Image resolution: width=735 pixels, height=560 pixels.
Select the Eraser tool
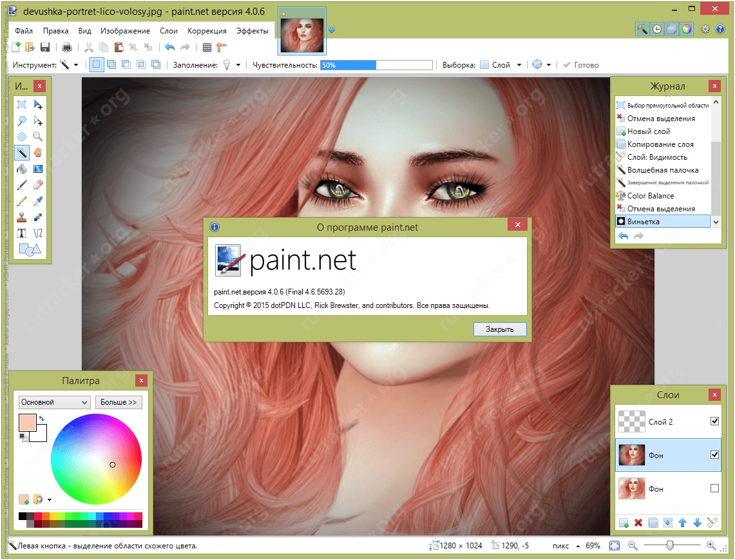click(x=38, y=185)
